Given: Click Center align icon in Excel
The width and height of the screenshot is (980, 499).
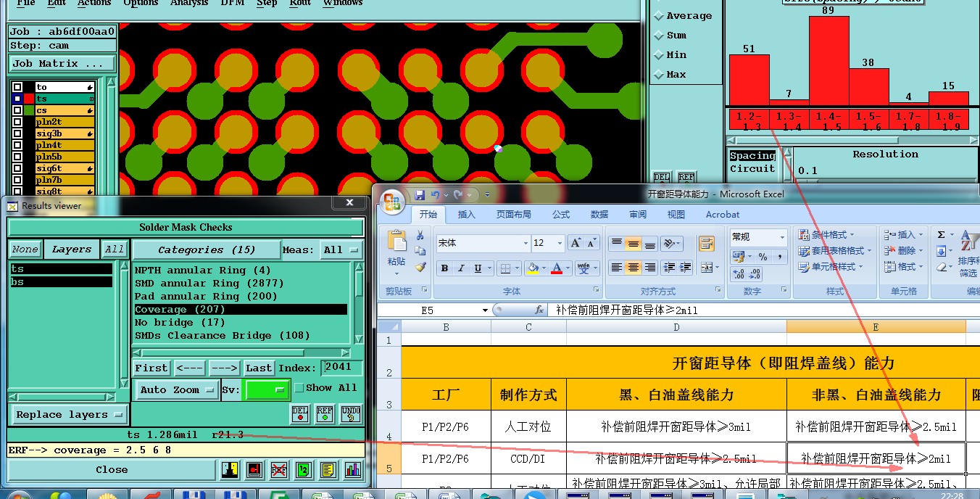Looking at the screenshot, I should click(633, 268).
